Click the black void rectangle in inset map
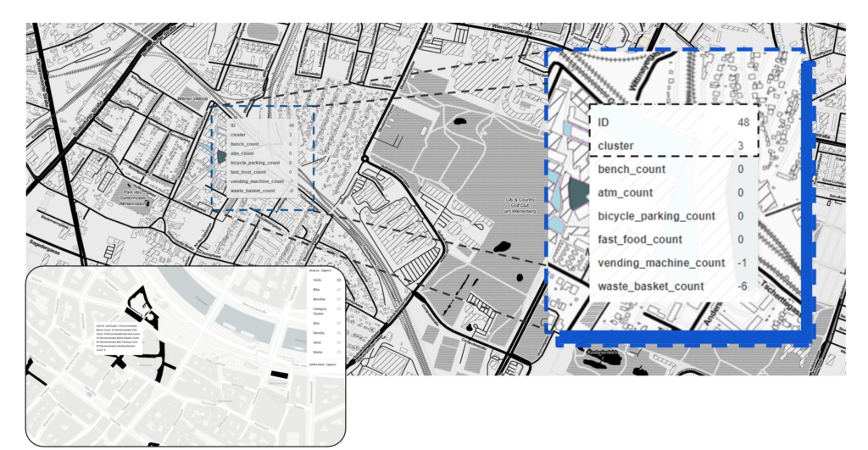This screenshot has width=868, height=450. 279,374
